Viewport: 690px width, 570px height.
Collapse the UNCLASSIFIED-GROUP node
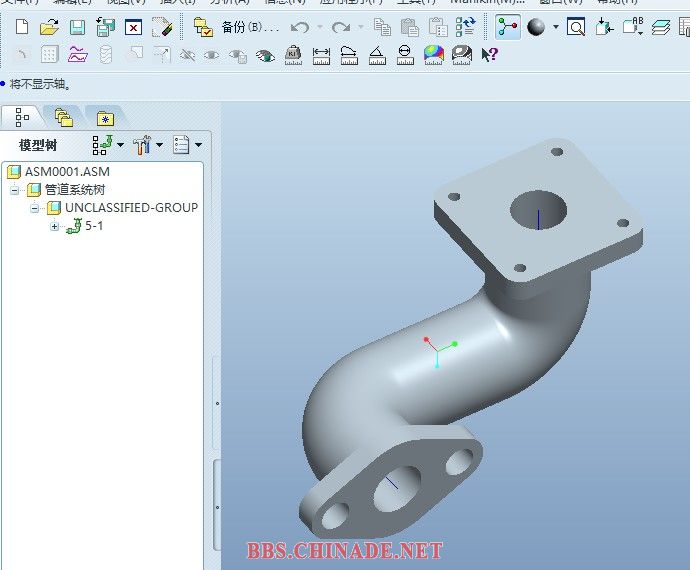point(35,208)
